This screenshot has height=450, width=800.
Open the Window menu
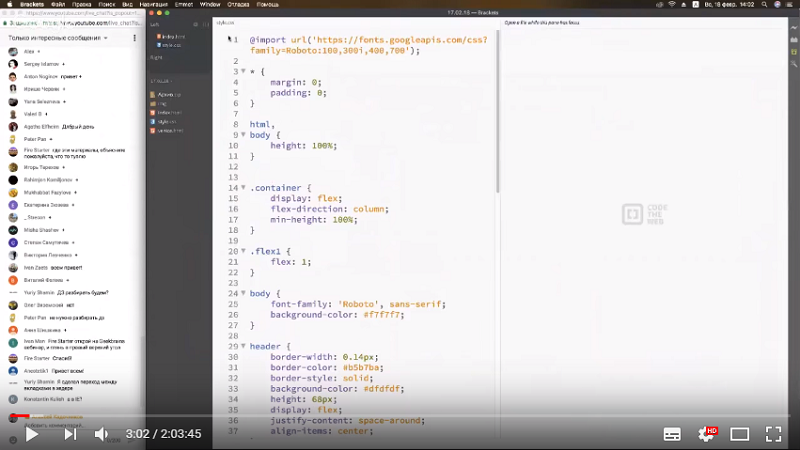pos(210,5)
